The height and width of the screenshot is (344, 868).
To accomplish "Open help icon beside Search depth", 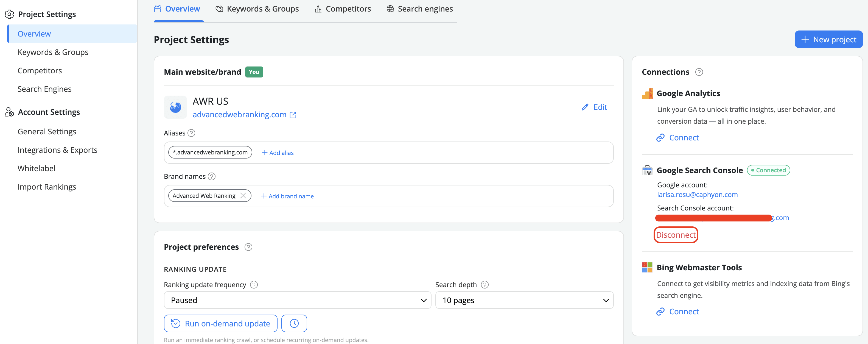I will point(485,285).
